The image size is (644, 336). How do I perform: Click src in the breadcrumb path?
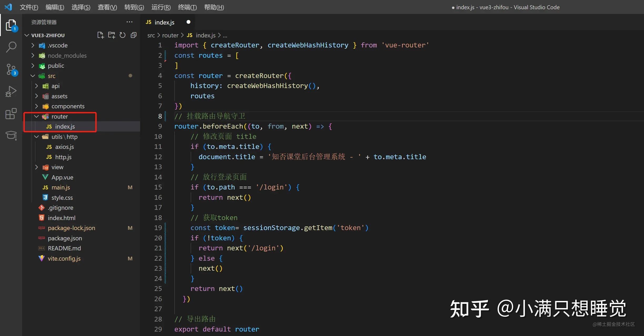151,35
